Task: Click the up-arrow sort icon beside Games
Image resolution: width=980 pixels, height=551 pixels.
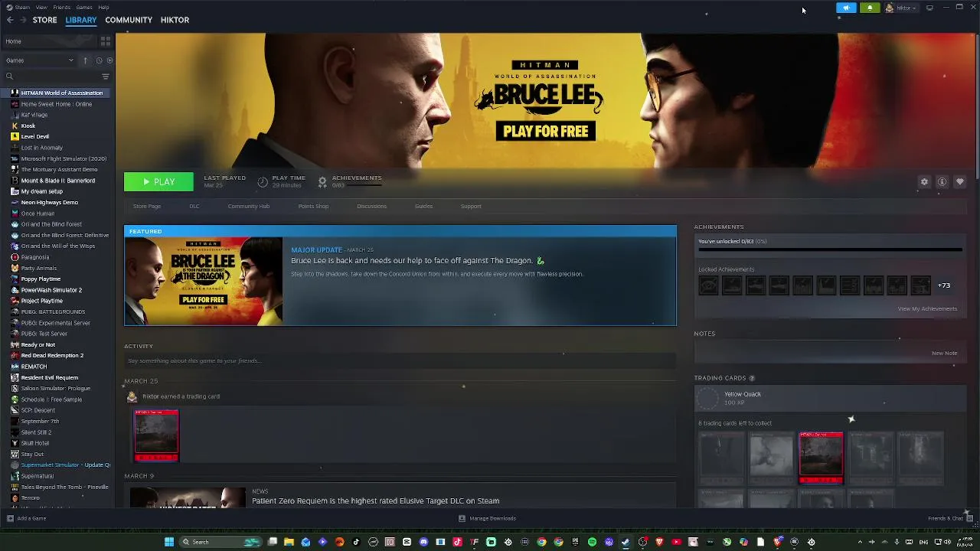Action: pyautogui.click(x=86, y=60)
